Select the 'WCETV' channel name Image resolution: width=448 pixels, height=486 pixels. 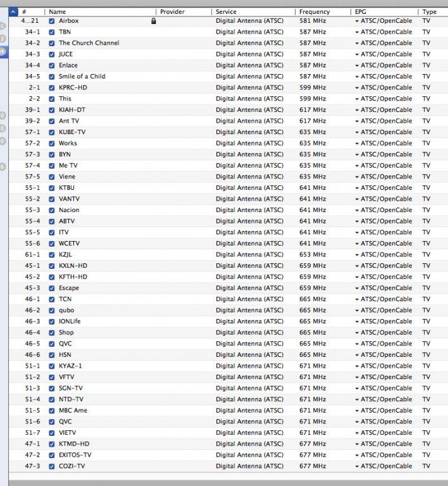click(69, 244)
